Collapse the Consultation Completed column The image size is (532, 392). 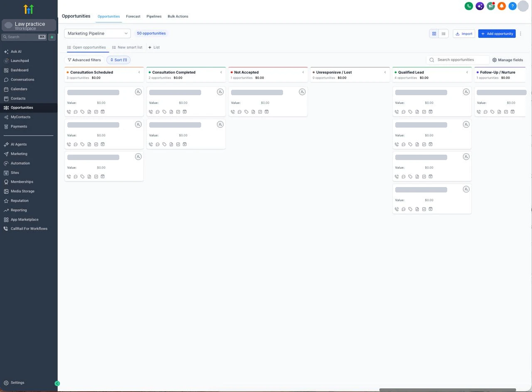pos(221,72)
